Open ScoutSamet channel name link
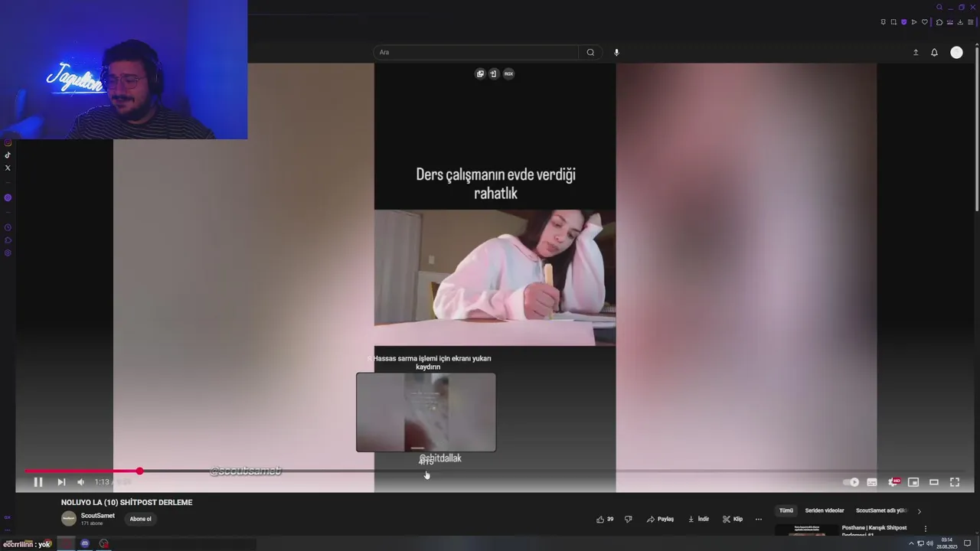Screen dimensions: 980x551 (x=98, y=516)
